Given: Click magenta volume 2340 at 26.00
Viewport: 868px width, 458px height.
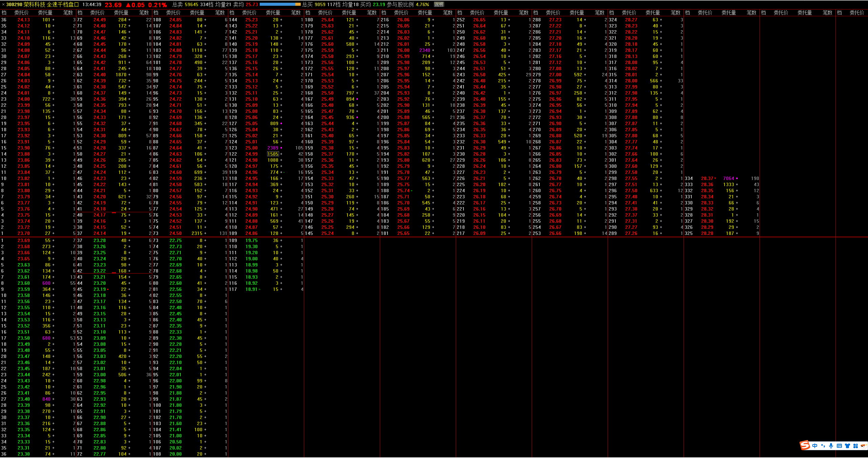Looking at the screenshot, I should pos(425,50).
